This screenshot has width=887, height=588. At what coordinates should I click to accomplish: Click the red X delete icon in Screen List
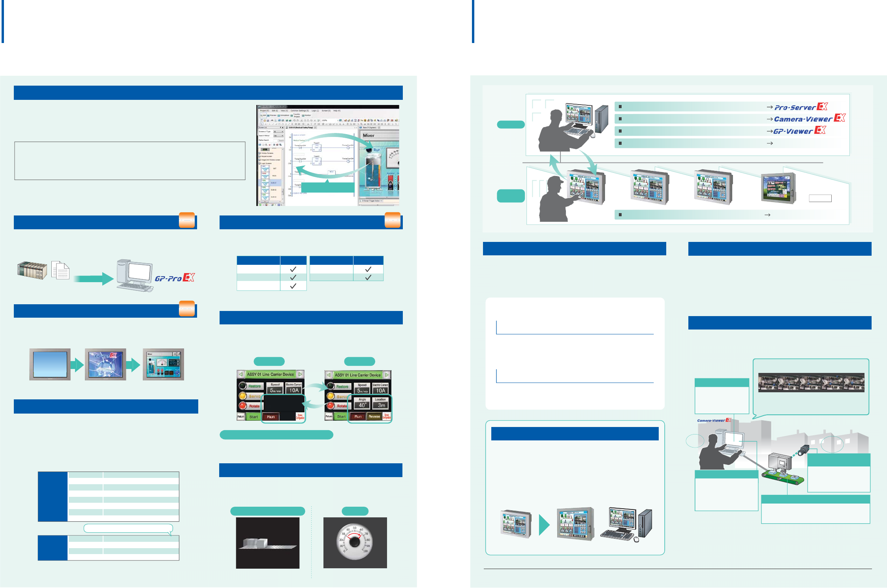point(270,145)
